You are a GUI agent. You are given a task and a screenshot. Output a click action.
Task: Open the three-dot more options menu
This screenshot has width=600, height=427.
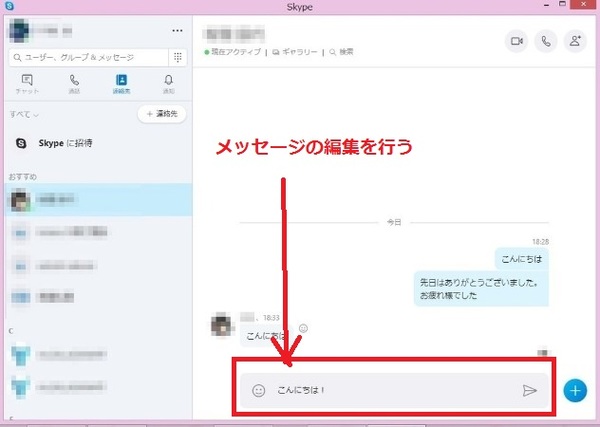[x=178, y=31]
